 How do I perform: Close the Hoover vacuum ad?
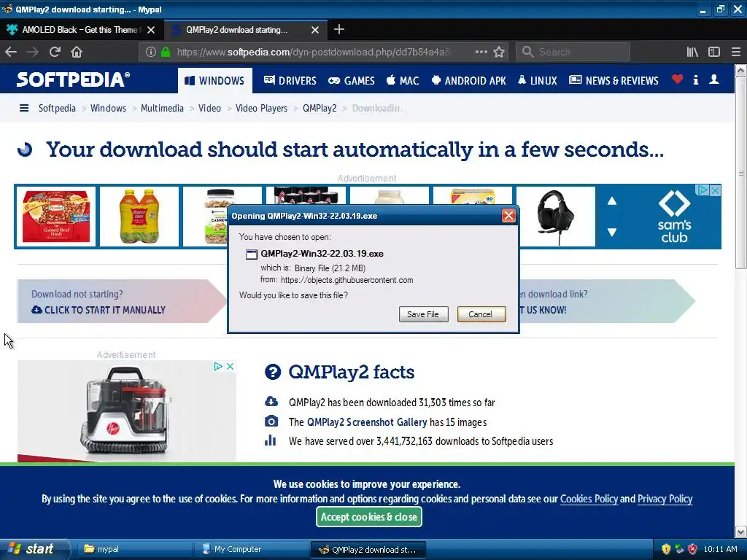[230, 366]
